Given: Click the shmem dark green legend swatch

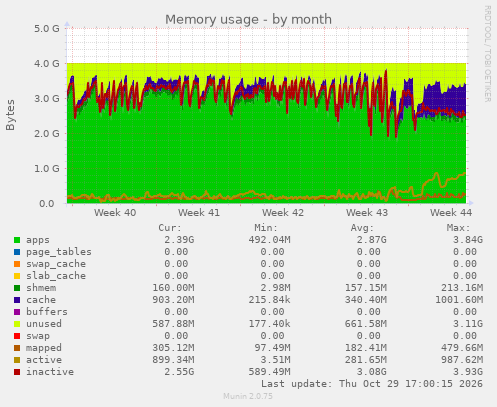Looking at the screenshot, I should pos(17,288).
